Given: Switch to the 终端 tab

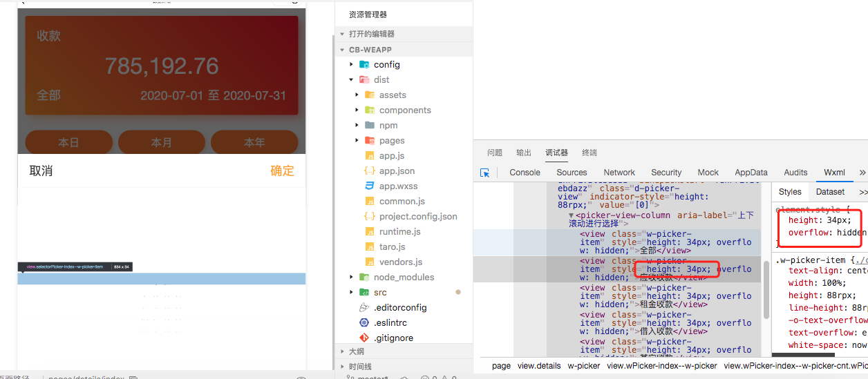Looking at the screenshot, I should coord(589,153).
